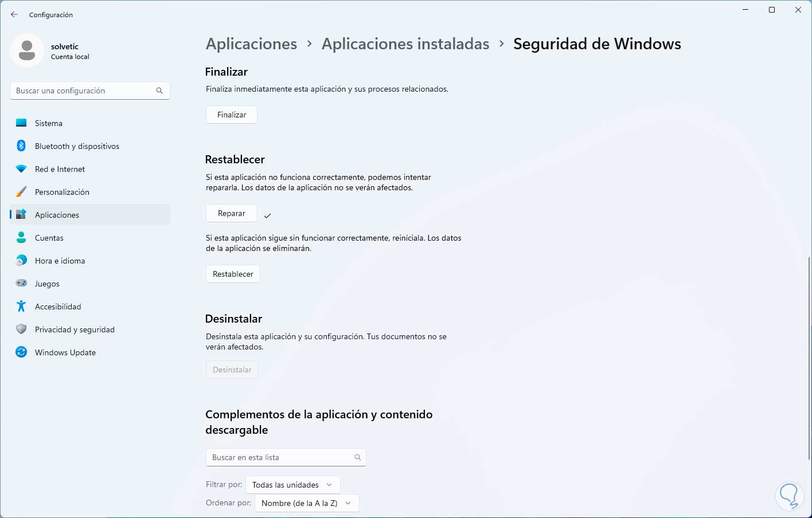Open the Todas las unidades filter dropdown
Image resolution: width=812 pixels, height=518 pixels.
coord(292,485)
